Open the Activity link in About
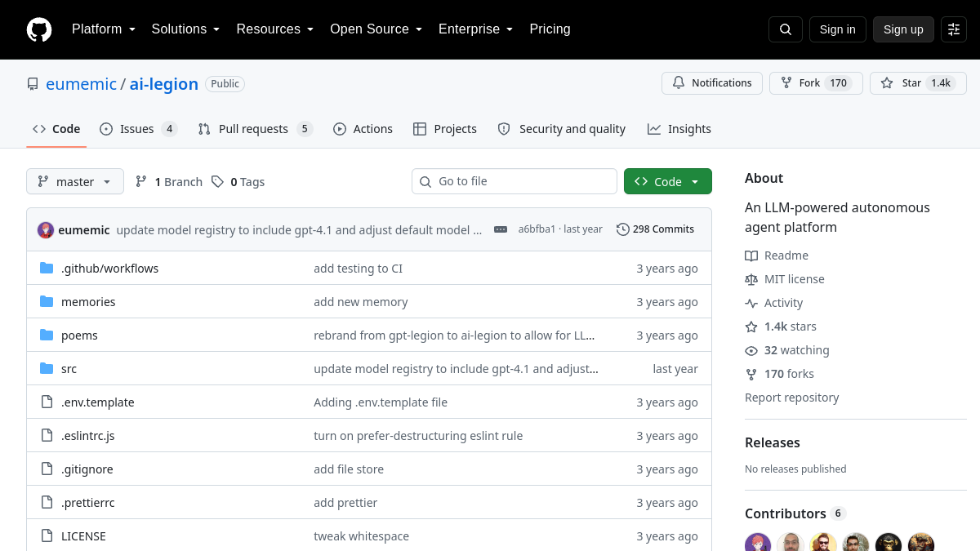Viewport: 980px width, 551px height. [x=774, y=303]
